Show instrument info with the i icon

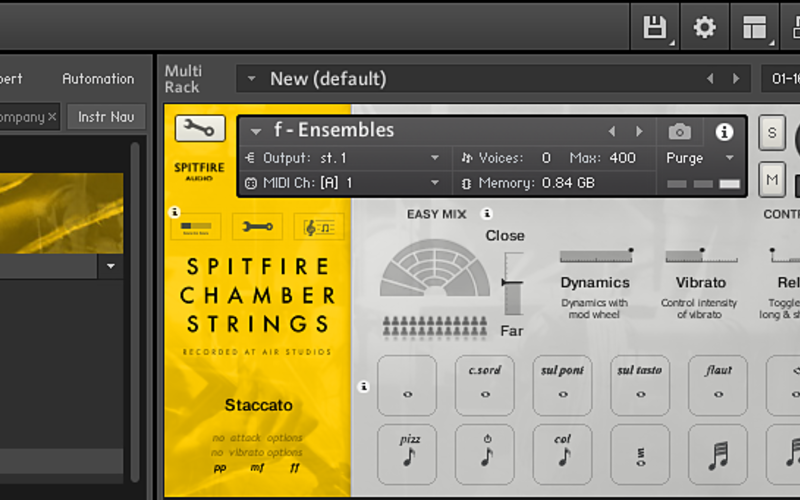724,132
